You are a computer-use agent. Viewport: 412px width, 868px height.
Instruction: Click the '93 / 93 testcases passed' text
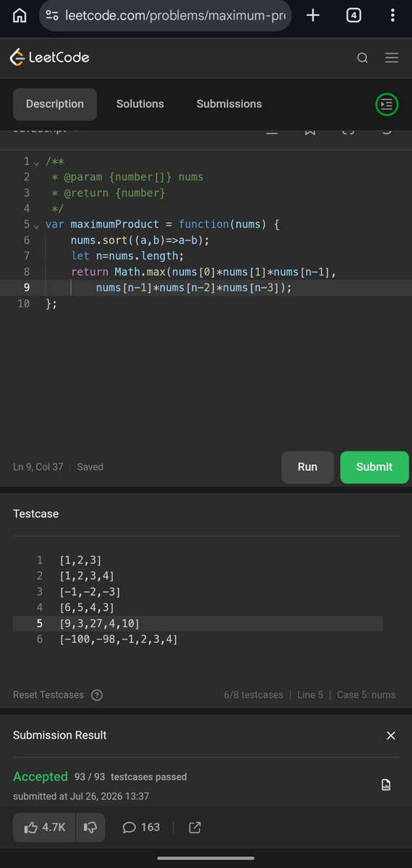pyautogui.click(x=131, y=778)
